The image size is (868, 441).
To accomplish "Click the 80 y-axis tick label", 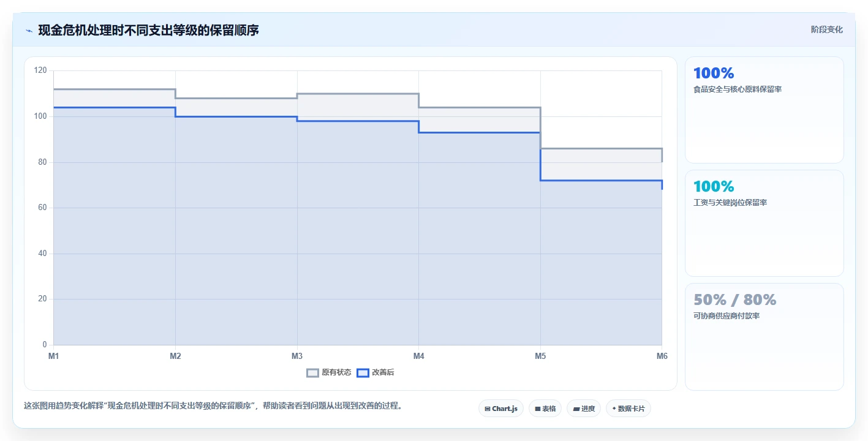I will click(42, 162).
